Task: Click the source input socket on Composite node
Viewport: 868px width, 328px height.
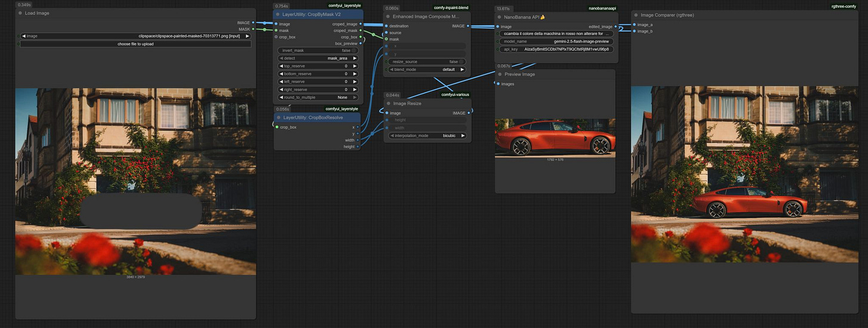Action: click(x=386, y=33)
